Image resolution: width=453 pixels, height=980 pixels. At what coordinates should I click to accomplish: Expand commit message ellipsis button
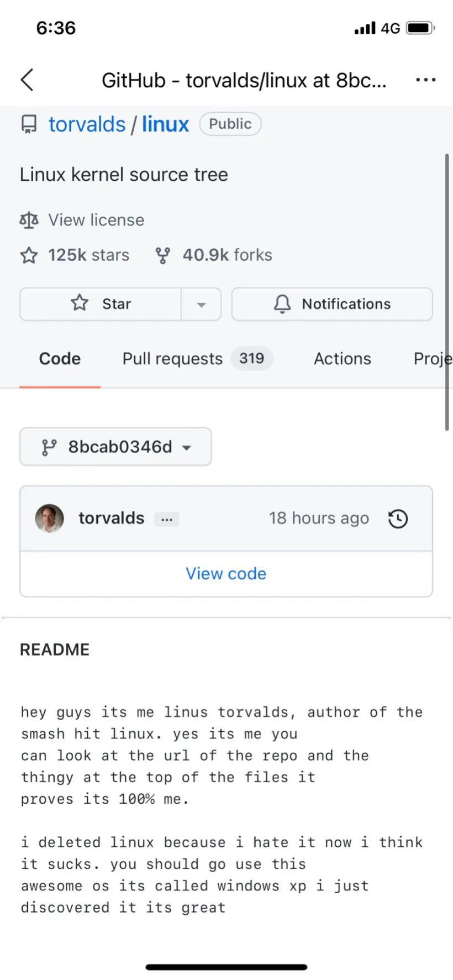click(166, 520)
